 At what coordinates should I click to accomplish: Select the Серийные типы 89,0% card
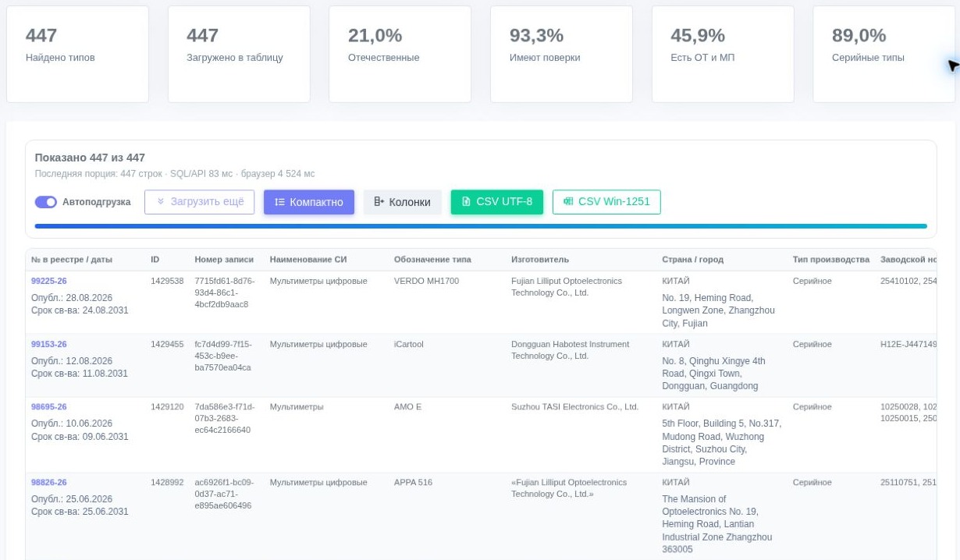884,54
